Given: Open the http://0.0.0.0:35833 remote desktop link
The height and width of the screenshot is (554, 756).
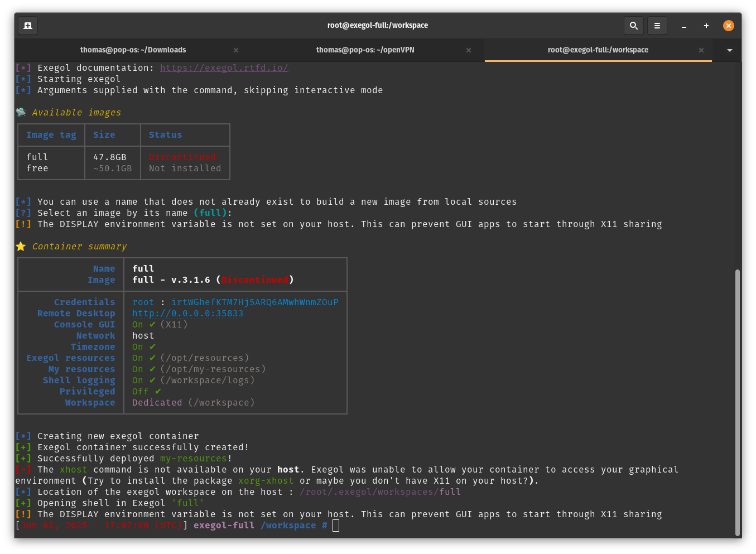Looking at the screenshot, I should pos(188,314).
